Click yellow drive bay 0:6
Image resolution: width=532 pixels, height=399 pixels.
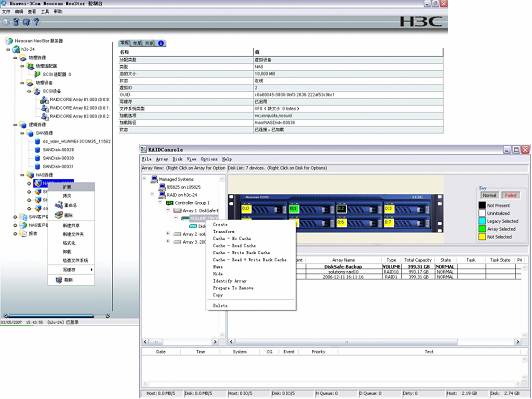(341, 223)
